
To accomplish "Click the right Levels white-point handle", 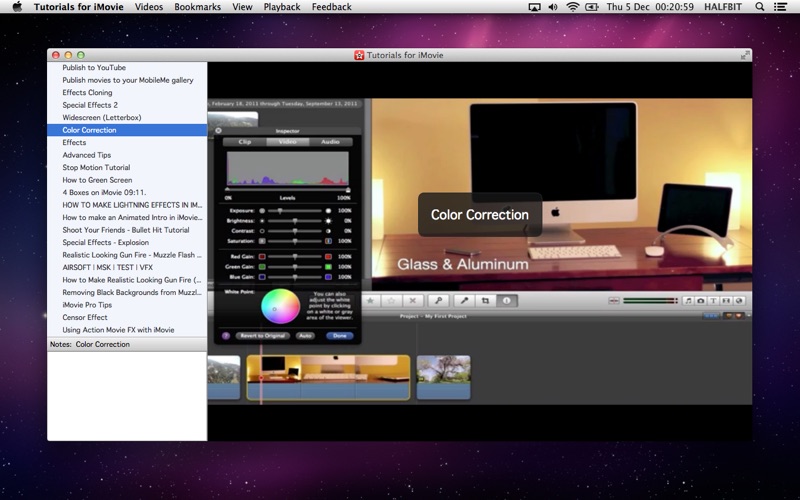I will (348, 190).
